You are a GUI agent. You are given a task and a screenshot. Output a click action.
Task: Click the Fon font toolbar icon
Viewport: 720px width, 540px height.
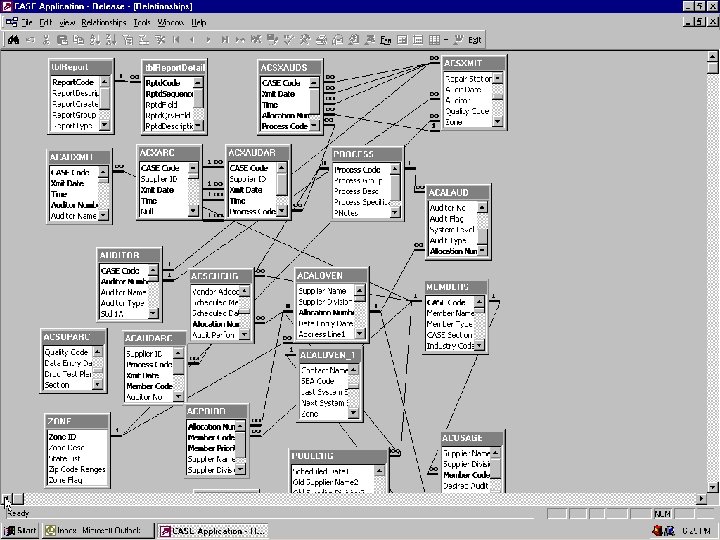pos(386,40)
